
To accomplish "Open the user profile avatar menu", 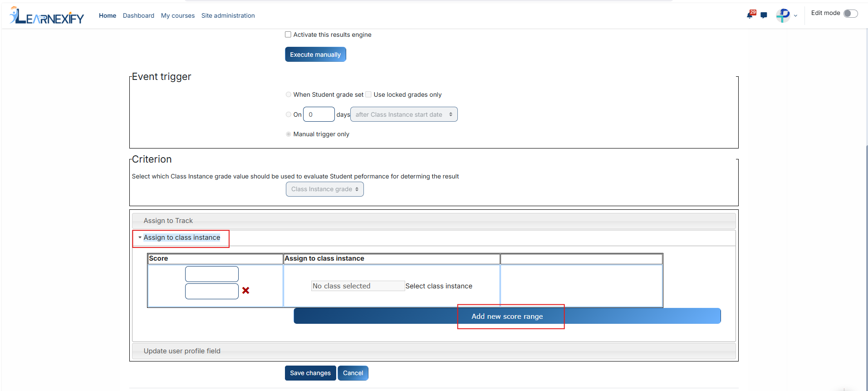I will coord(786,15).
